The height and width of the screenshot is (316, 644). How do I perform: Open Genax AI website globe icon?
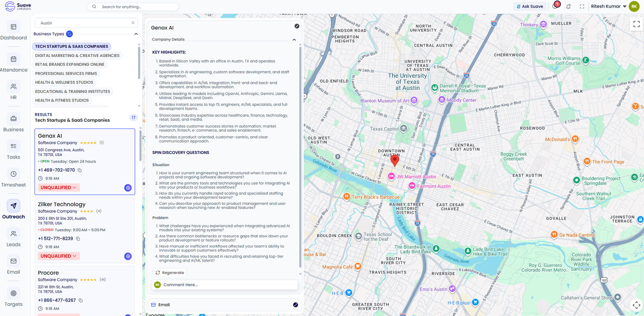128,188
